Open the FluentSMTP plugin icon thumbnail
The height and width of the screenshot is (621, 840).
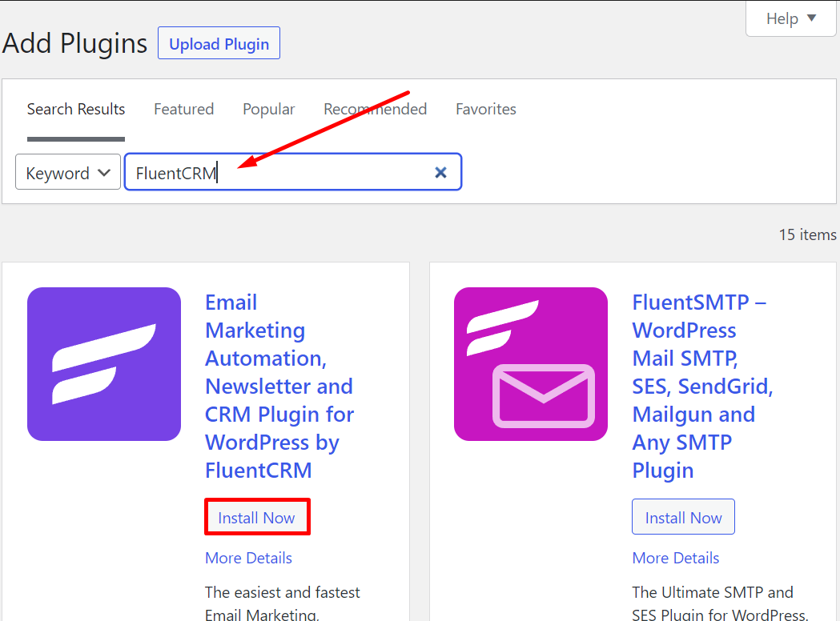[531, 364]
